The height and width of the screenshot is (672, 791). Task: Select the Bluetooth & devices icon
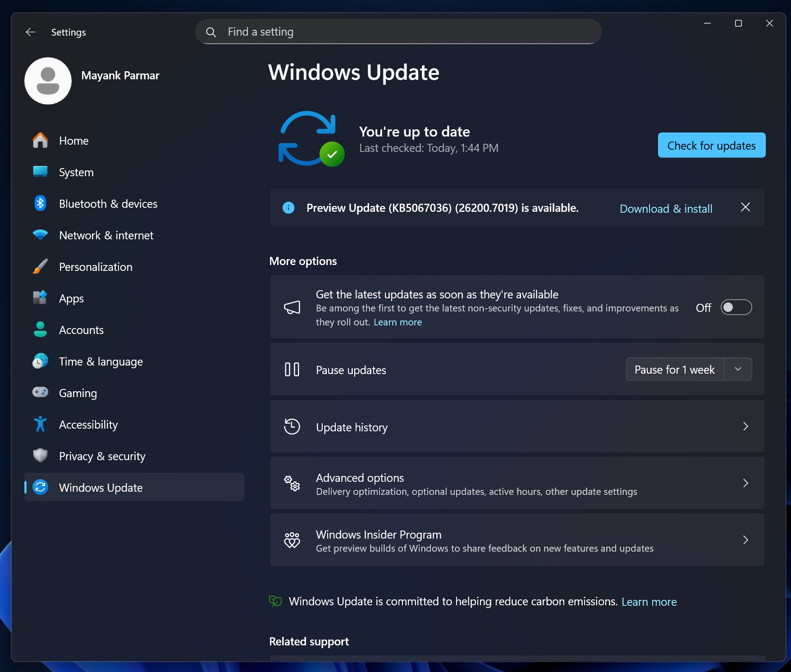pos(40,203)
